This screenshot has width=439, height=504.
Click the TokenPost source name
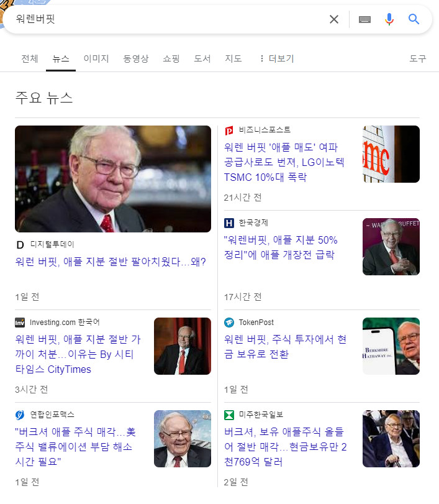(256, 322)
